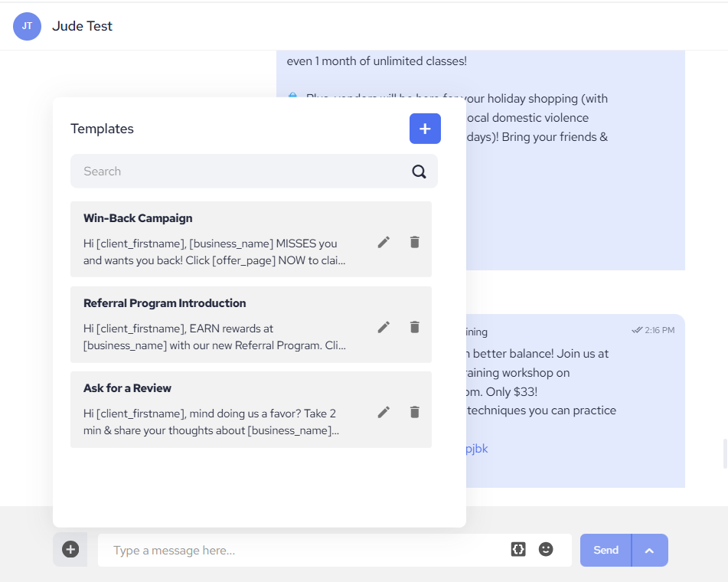The image size is (728, 582).
Task: Expand send options arrow next to Send
Action: pos(649,550)
